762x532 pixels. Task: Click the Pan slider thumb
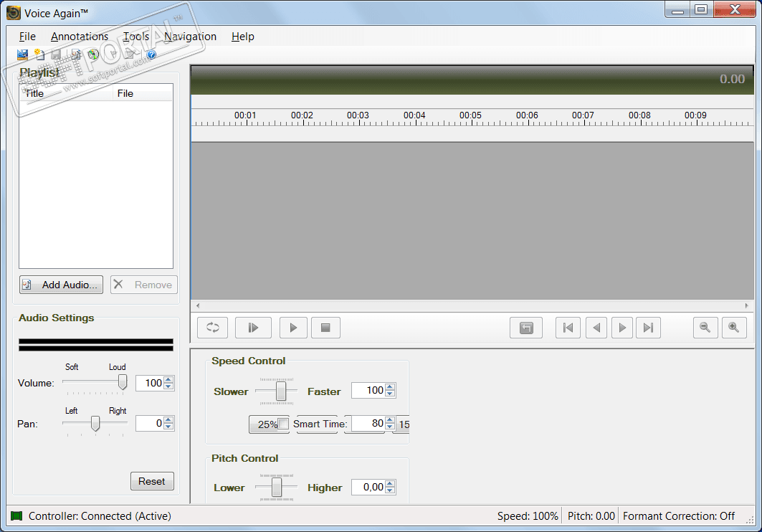pos(96,423)
